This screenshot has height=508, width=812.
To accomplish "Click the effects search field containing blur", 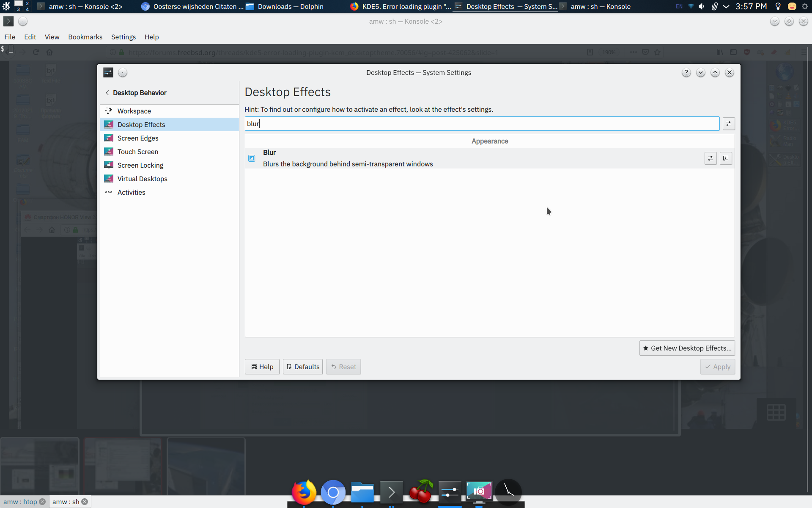I will [x=481, y=124].
